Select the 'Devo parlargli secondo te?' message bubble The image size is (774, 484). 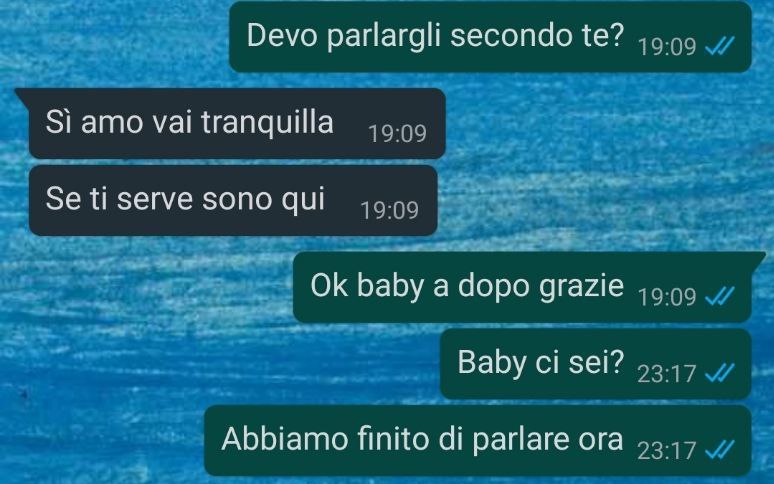click(x=490, y=37)
